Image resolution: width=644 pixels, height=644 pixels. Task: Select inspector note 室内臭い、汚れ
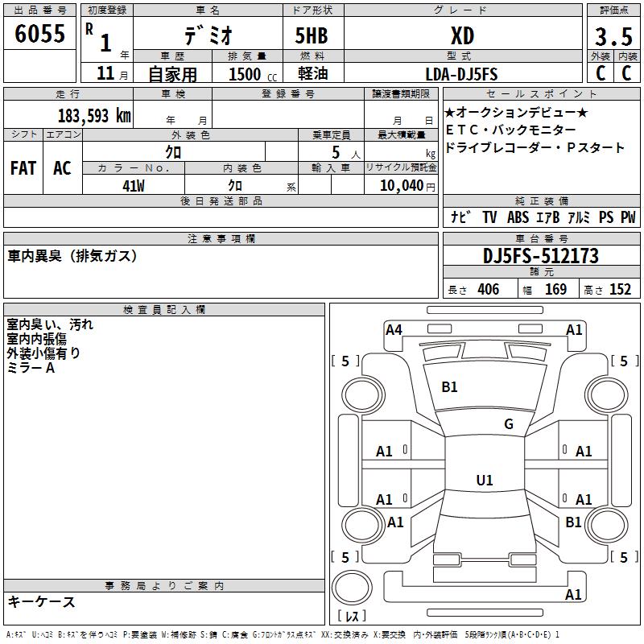pos(50,324)
